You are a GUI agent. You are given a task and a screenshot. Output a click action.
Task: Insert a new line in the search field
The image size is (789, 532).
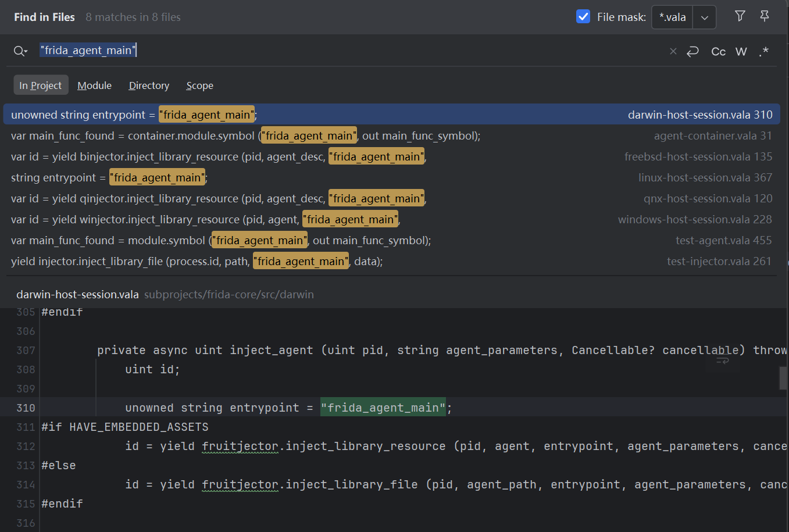(x=692, y=51)
